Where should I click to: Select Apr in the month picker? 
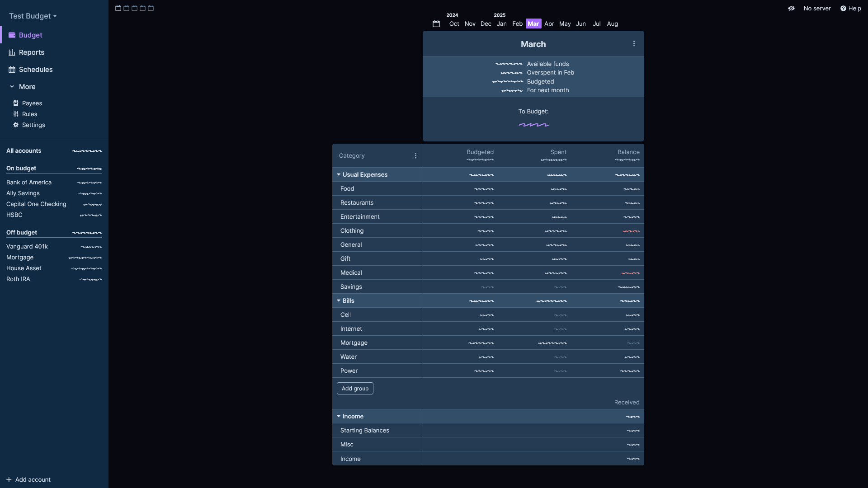point(549,24)
